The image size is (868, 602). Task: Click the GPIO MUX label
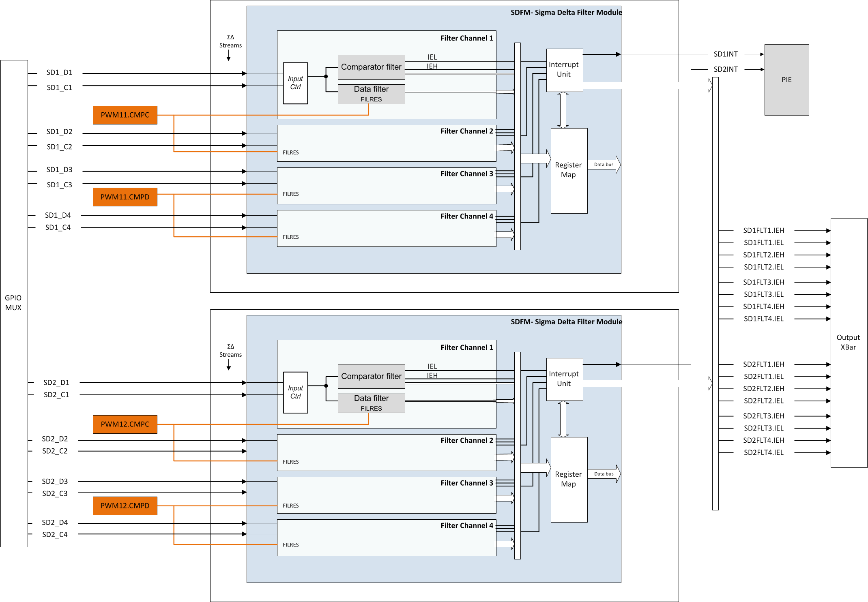pyautogui.click(x=14, y=302)
